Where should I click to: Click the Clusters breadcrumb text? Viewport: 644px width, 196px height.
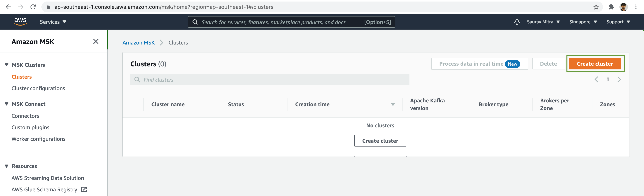[178, 43]
